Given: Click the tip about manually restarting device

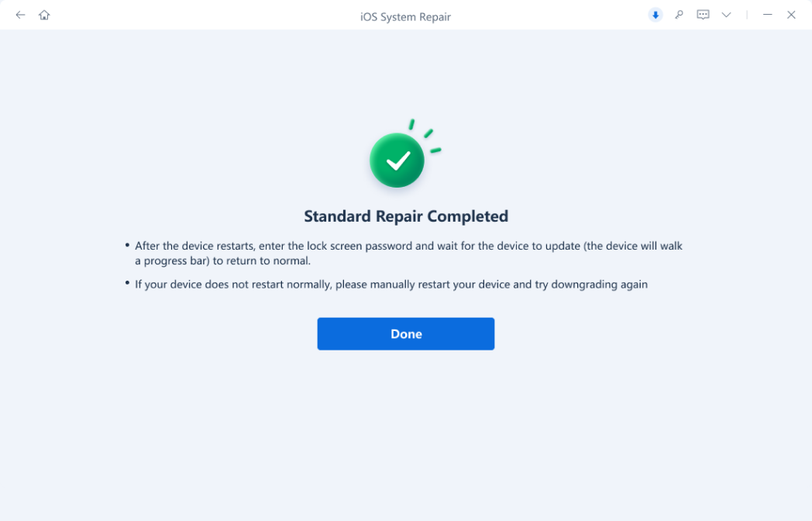Looking at the screenshot, I should [391, 284].
